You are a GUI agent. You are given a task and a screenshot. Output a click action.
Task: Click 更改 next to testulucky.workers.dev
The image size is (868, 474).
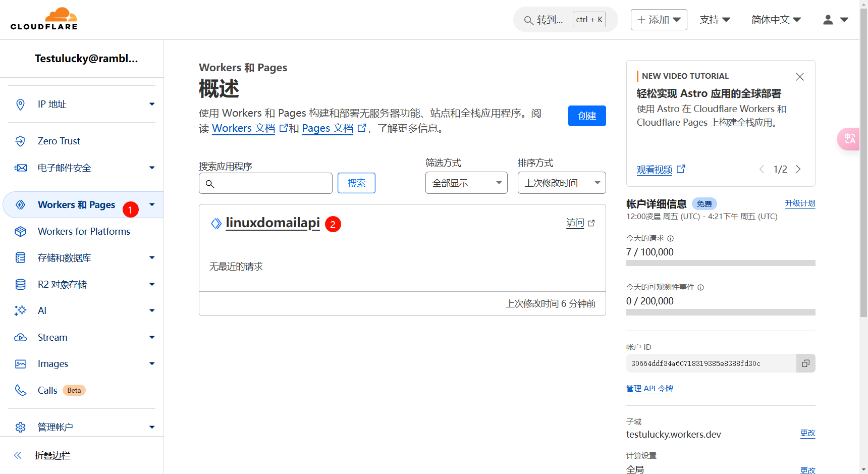(807, 433)
